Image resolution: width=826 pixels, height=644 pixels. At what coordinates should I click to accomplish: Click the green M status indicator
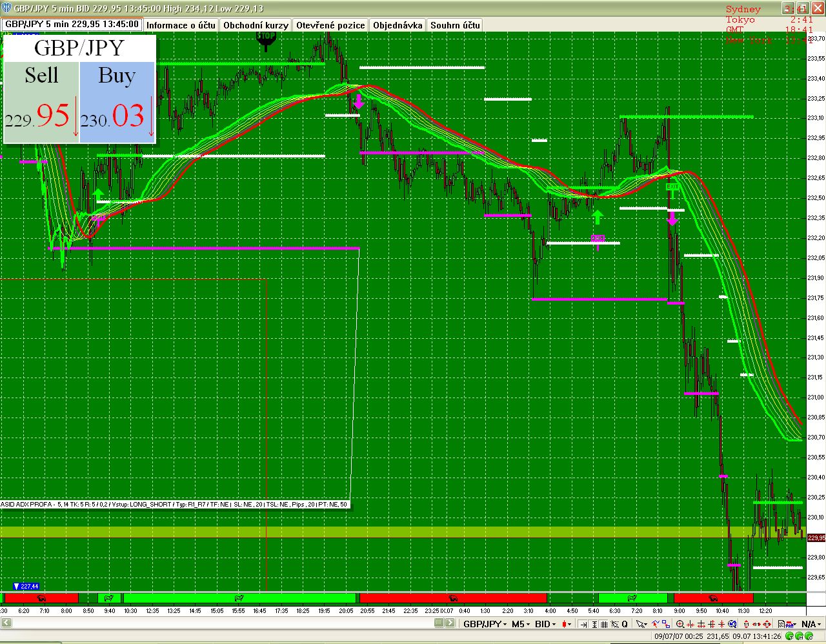tap(799, 637)
